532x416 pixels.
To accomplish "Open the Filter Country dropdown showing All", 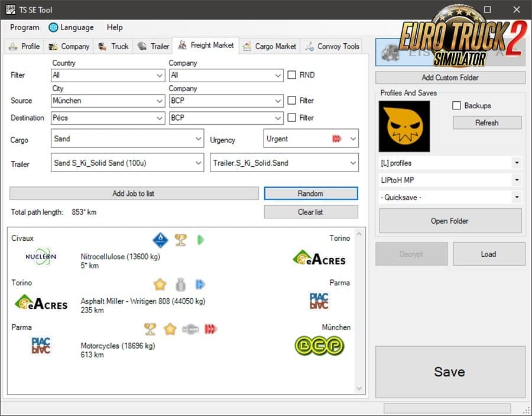I will (108, 75).
